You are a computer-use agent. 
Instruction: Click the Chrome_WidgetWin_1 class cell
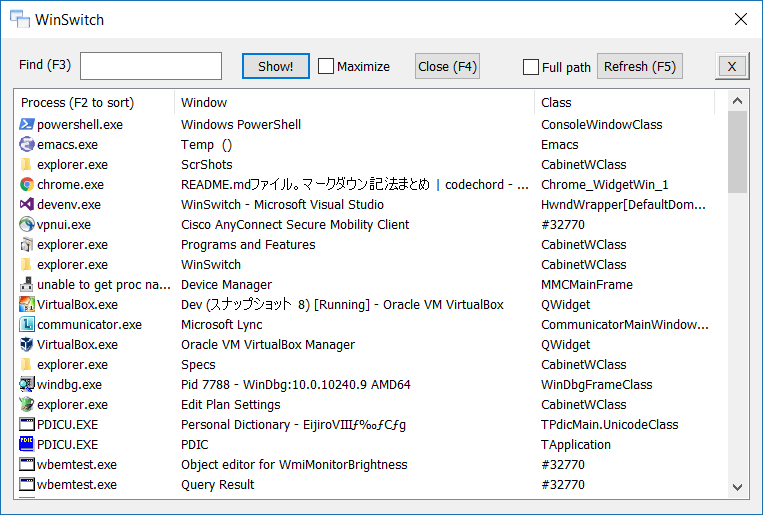click(x=605, y=184)
